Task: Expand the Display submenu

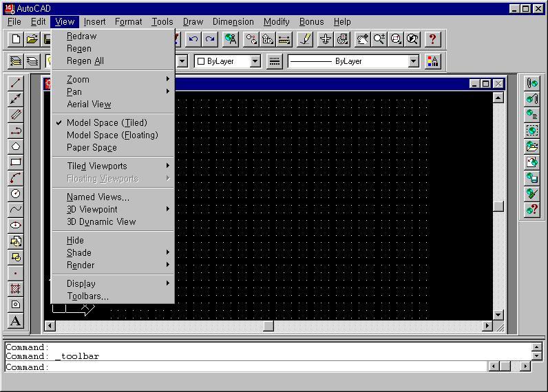Action: tap(113, 283)
